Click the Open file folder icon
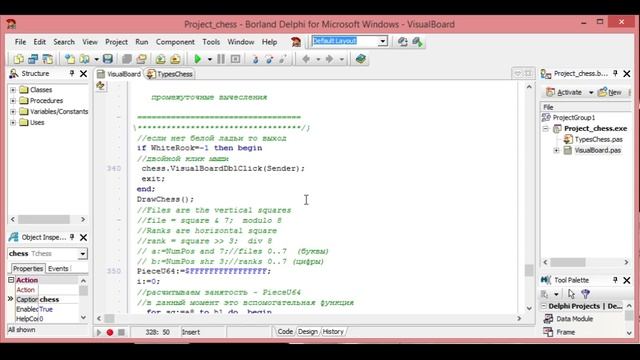Image resolution: width=640 pixels, height=360 pixels. point(84,59)
